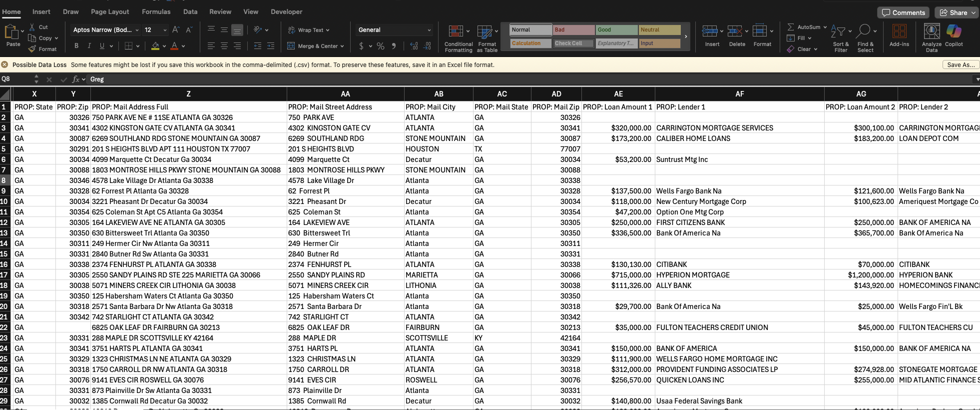Apply accounting currency format
Viewport: 980px width, 410px height.
361,46
